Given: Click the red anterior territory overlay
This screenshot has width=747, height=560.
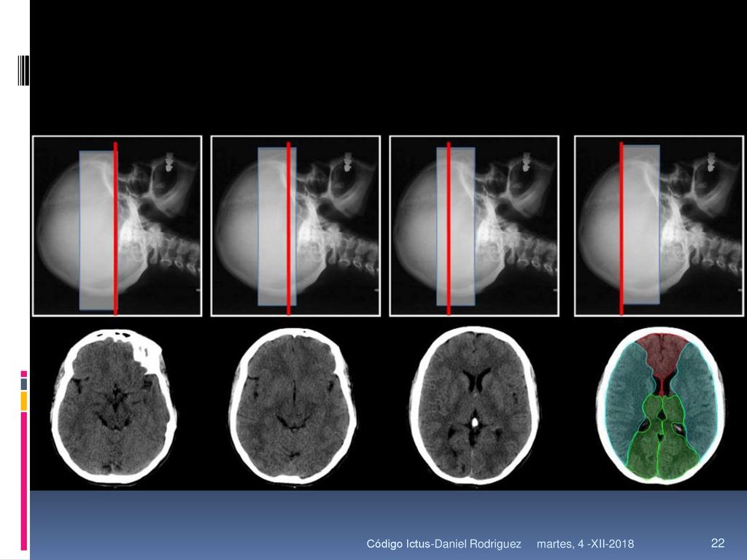Looking at the screenshot, I should click(x=662, y=357).
